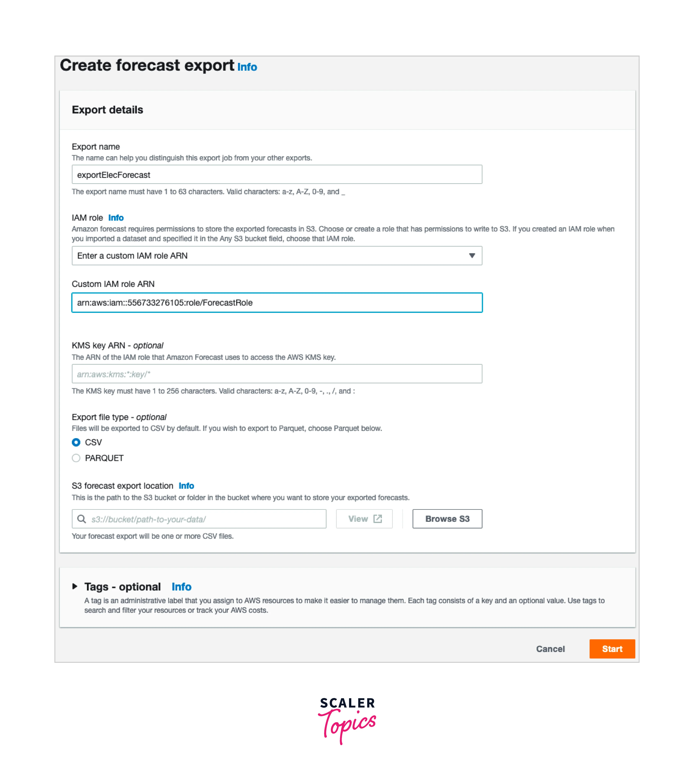
Task: Open the IAM role selection dropdown
Action: (x=276, y=256)
